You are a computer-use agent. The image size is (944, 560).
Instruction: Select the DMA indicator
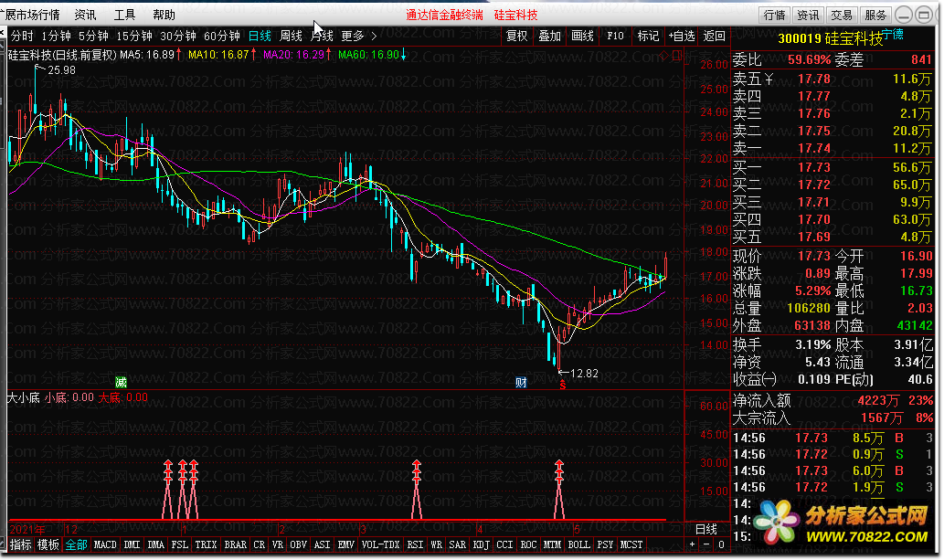tap(156, 544)
